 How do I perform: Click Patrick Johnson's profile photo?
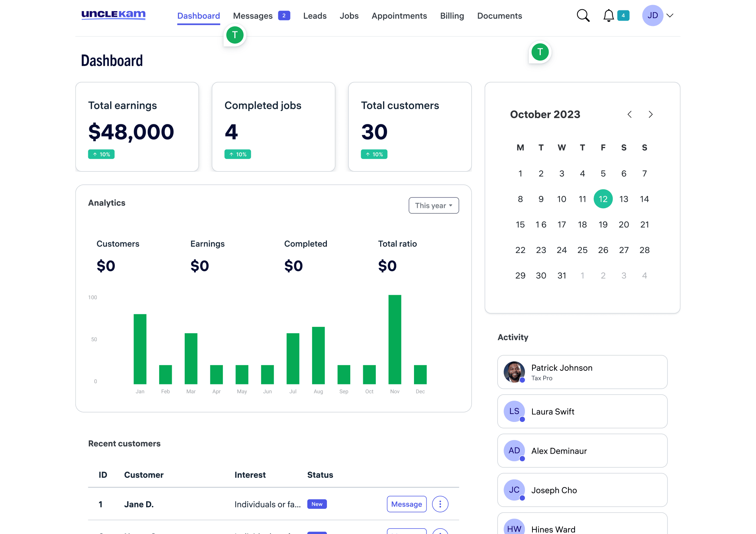514,372
